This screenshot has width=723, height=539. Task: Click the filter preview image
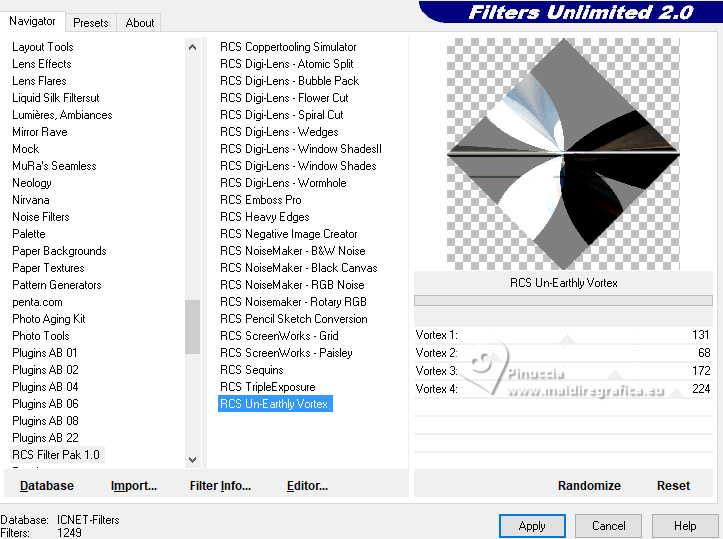click(563, 154)
